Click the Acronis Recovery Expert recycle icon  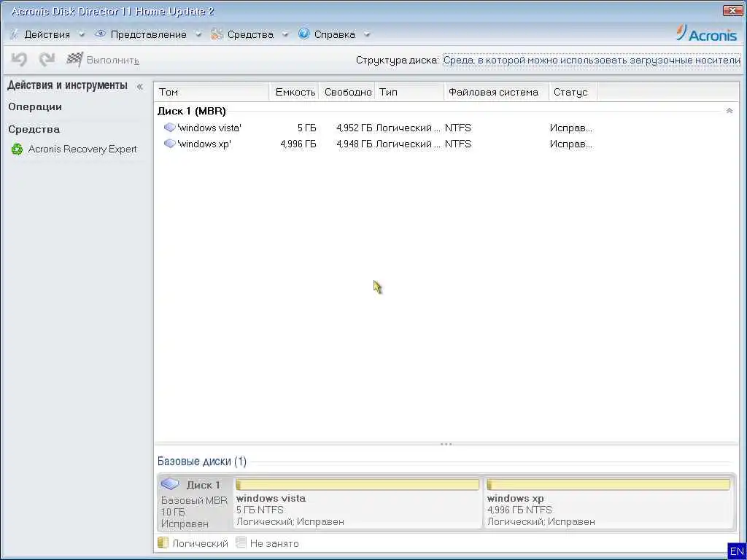pos(18,149)
